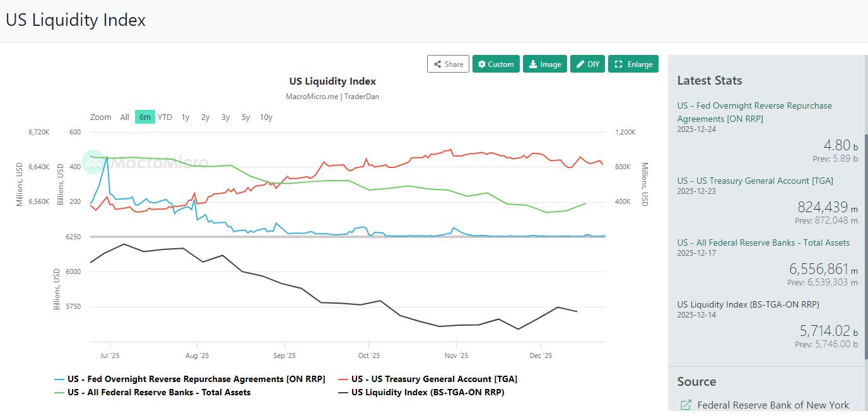
Task: Choose the 5y zoom option
Action: tap(245, 117)
